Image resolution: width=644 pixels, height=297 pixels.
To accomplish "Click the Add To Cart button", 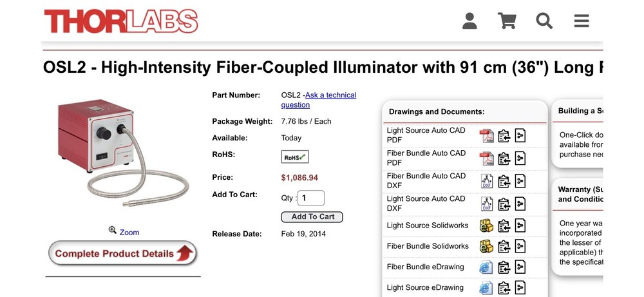I will coord(312,217).
